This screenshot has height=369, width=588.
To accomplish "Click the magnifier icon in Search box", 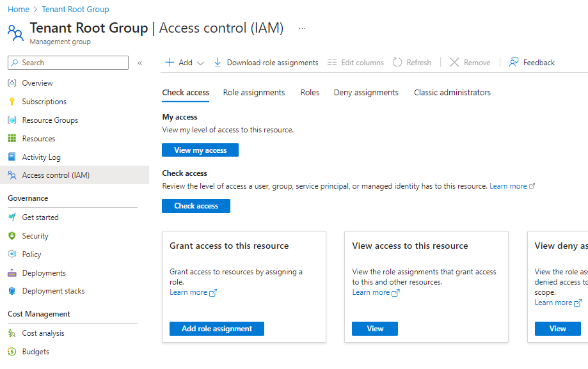I will (x=15, y=63).
